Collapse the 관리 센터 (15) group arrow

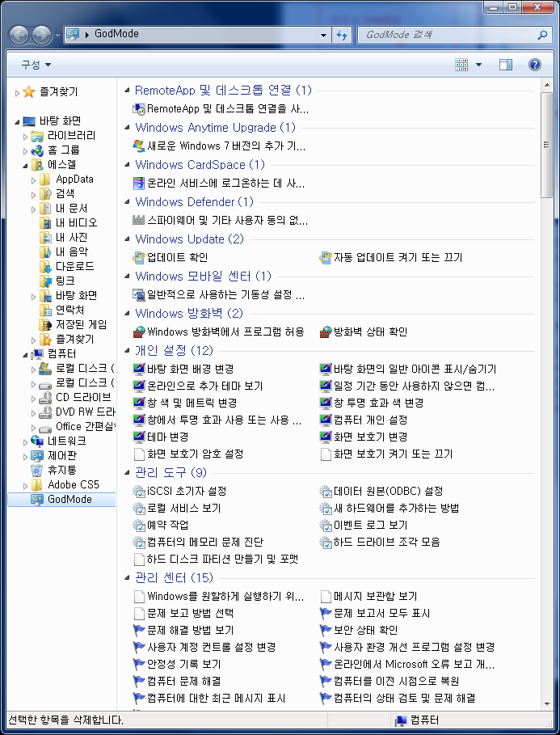pos(127,577)
